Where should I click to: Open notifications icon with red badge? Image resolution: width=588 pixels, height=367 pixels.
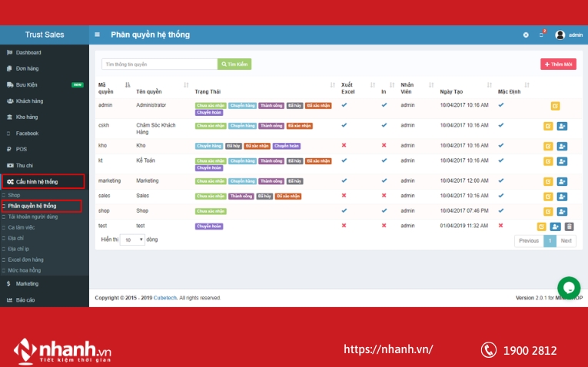542,34
